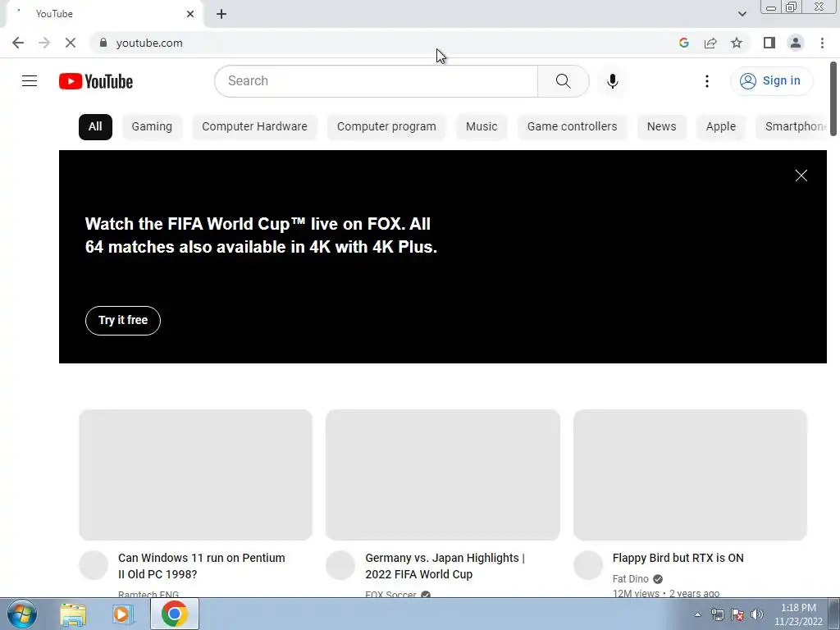Toggle Chrome side panel icon
This screenshot has width=840, height=630.
(x=769, y=43)
